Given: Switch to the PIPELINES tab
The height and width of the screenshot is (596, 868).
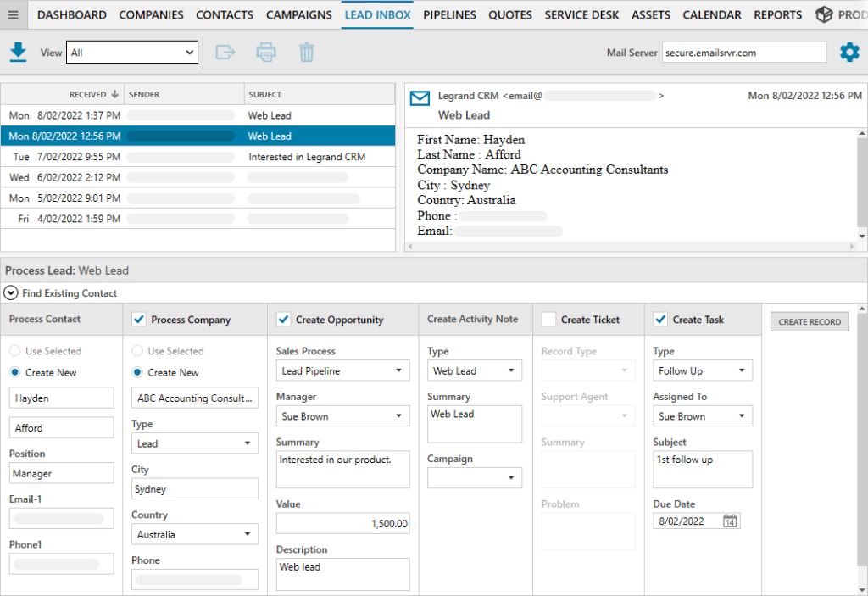Looking at the screenshot, I should 449,14.
